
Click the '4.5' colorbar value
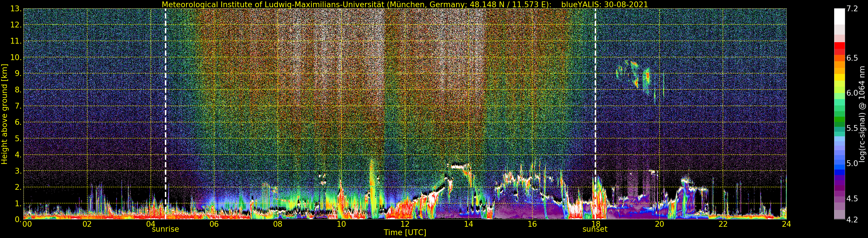click(x=852, y=199)
